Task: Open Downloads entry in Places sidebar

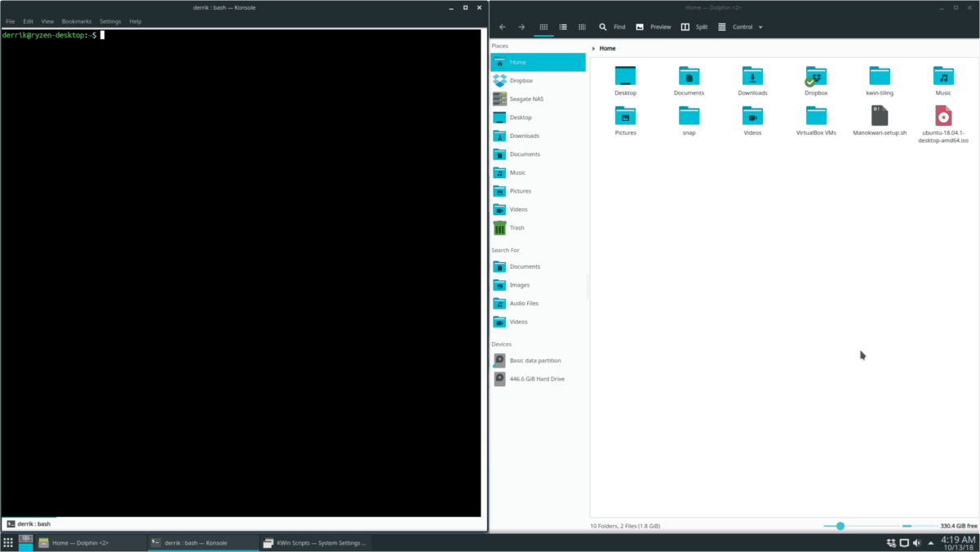Action: coord(539,136)
